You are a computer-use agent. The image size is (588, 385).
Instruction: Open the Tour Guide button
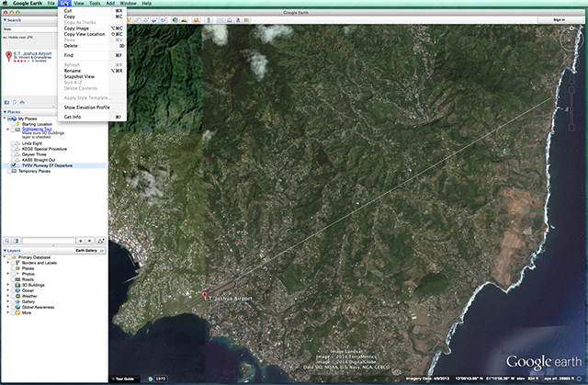tap(125, 379)
